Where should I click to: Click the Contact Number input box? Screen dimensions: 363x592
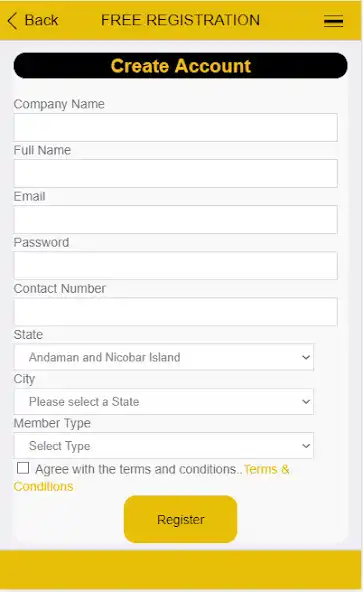pyautogui.click(x=176, y=312)
